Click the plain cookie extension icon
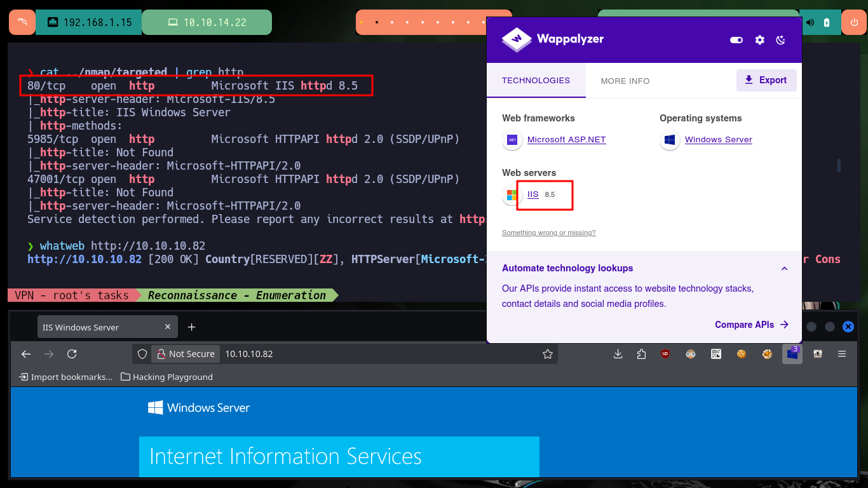Screen dimensions: 868x488 (742, 354)
